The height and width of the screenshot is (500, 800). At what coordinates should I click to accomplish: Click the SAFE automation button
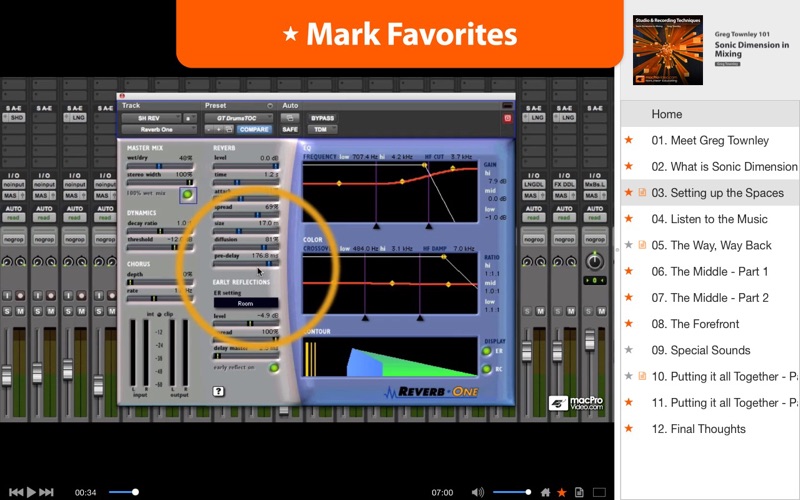click(290, 130)
